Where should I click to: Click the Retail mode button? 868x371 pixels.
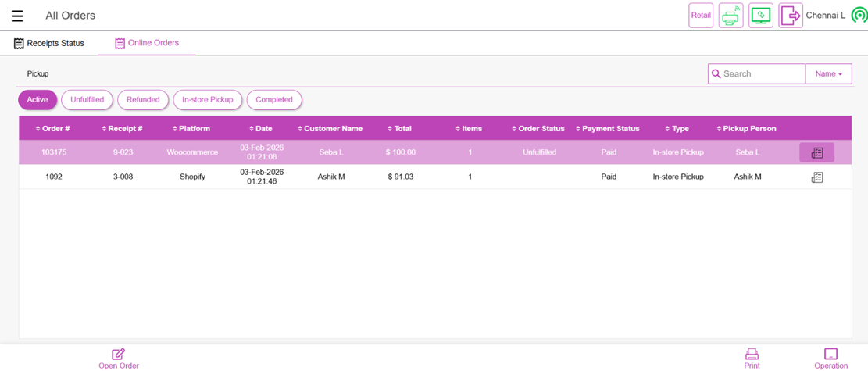tap(701, 16)
